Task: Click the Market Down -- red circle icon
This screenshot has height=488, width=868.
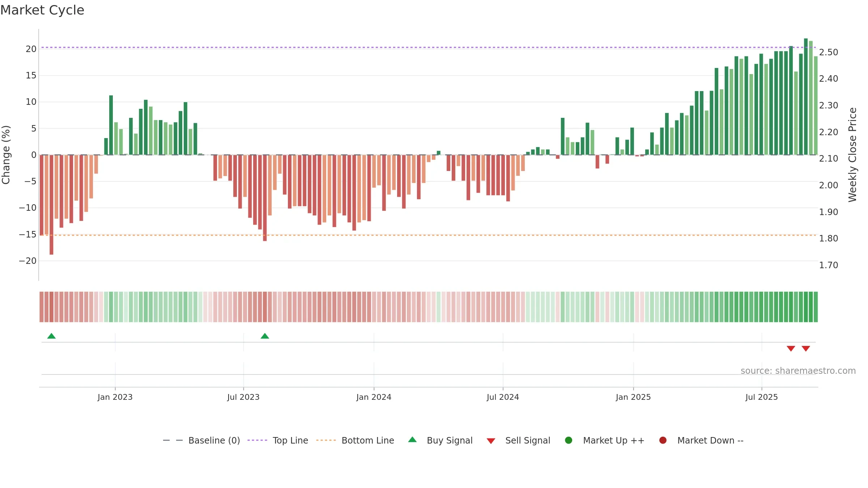Action: pos(663,440)
